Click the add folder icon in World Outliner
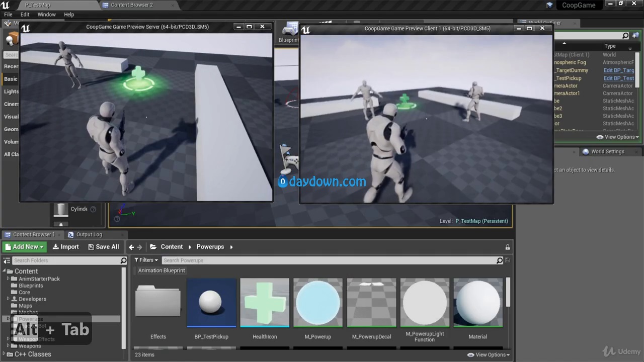 tap(635, 36)
